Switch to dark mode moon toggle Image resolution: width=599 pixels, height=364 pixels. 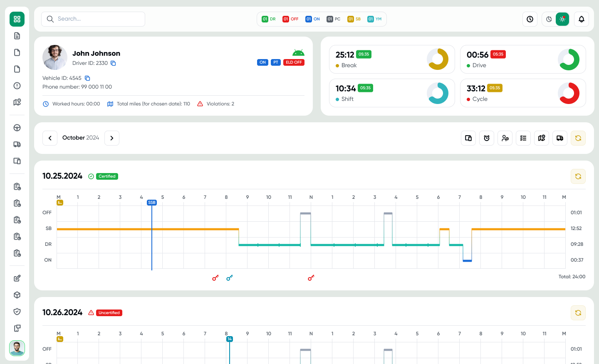[x=549, y=19]
